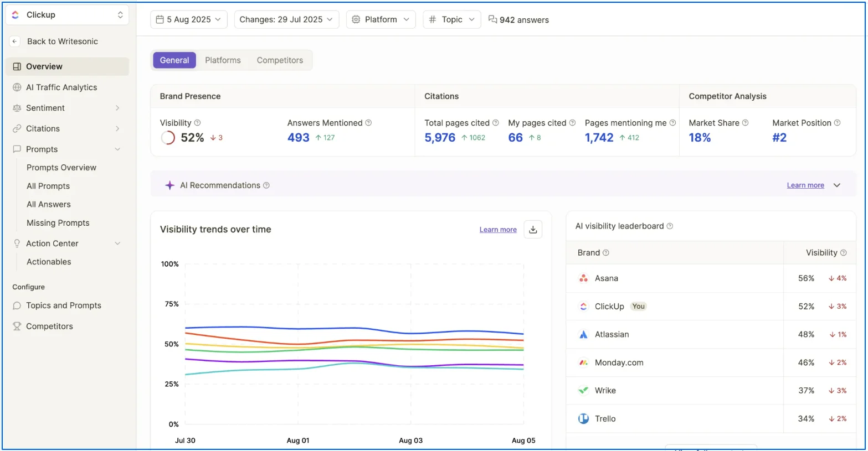Open Actionables in sidebar
The height and width of the screenshot is (451, 868).
49,262
